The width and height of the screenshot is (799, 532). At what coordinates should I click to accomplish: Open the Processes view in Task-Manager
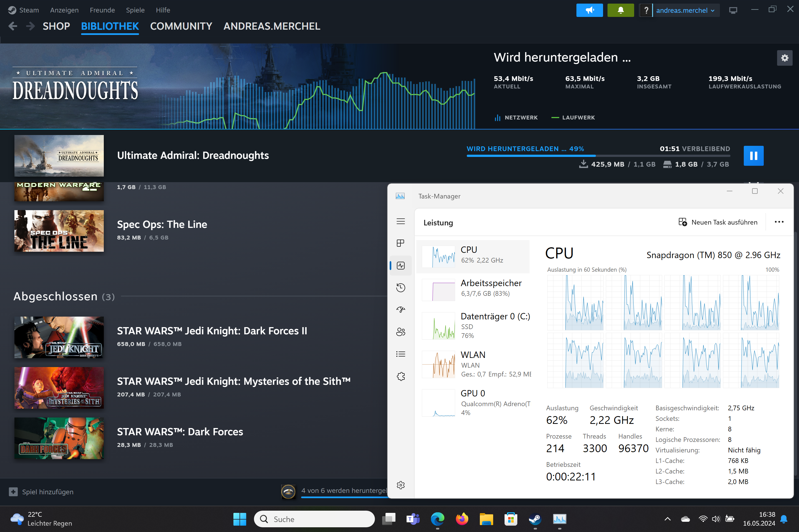[401, 243]
